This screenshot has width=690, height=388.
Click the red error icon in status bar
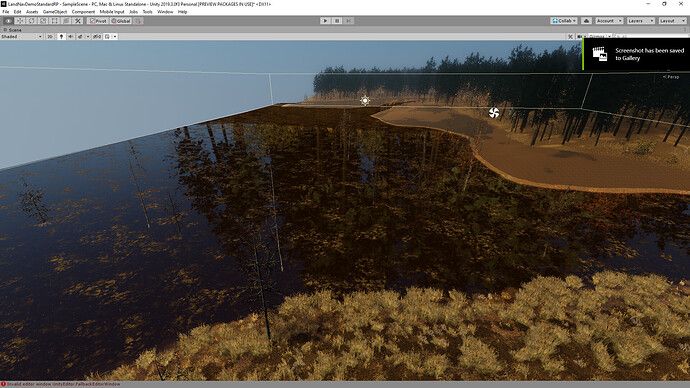(x=3, y=384)
